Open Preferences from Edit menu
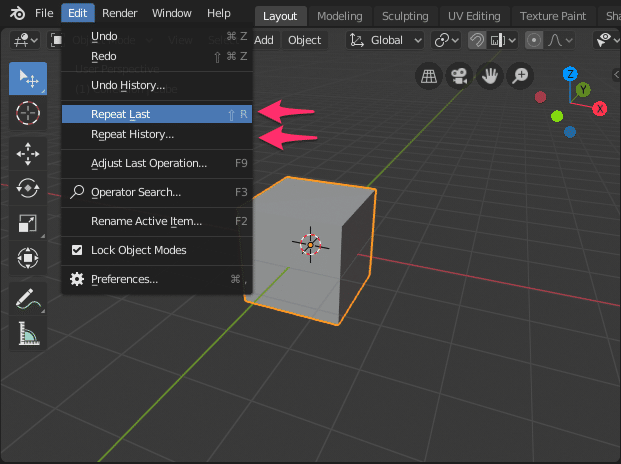Screen dimensions: 621x464 pos(157,279)
